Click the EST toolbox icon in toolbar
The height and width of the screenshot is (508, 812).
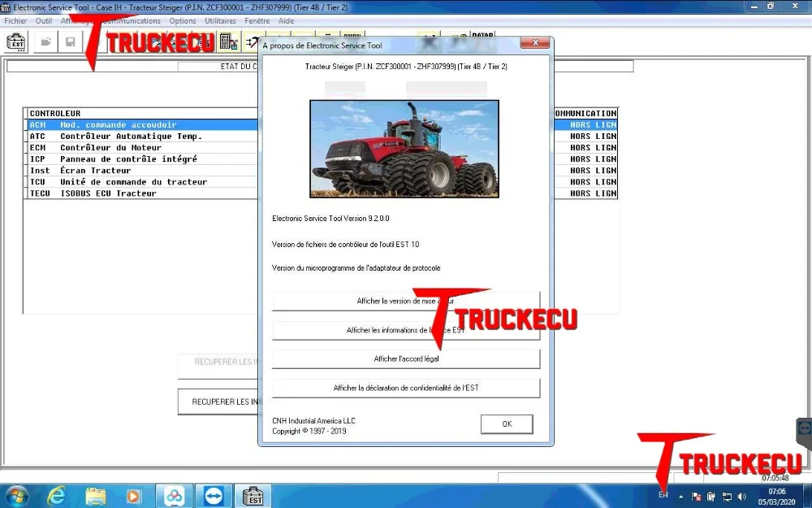[16, 42]
